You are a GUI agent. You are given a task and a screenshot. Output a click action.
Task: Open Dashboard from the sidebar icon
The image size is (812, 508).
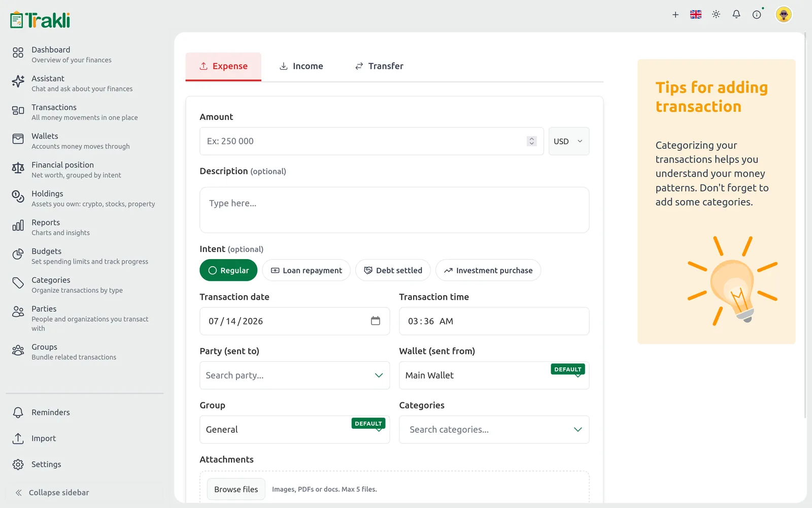18,53
